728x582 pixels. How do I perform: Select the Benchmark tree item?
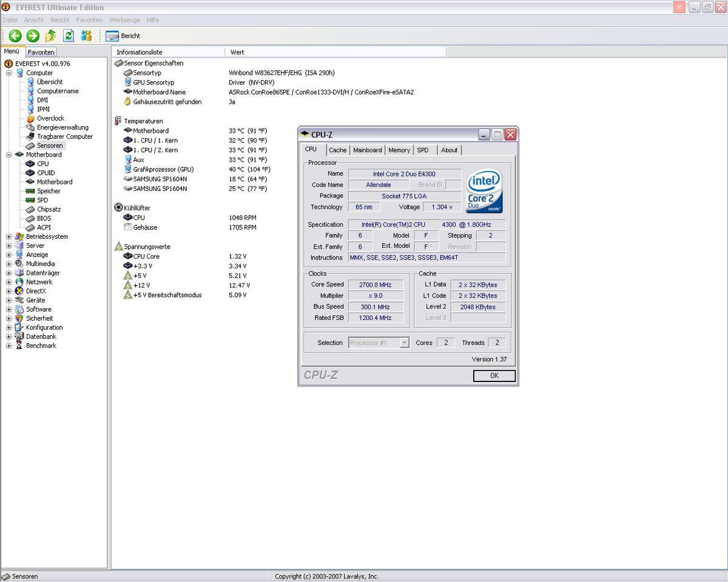pyautogui.click(x=41, y=346)
